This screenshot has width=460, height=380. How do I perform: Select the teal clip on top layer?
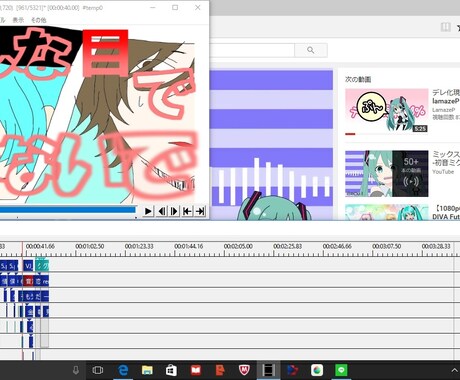click(x=42, y=266)
